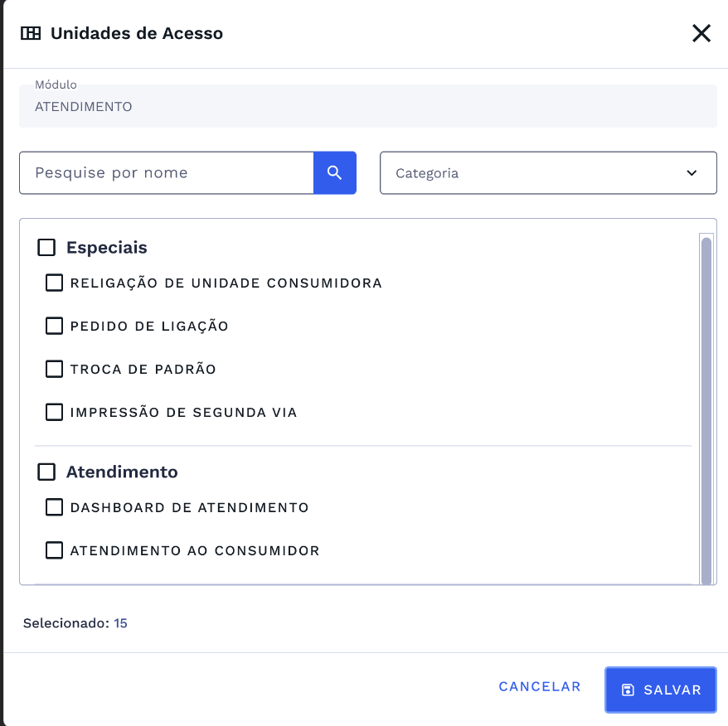
Task: Check ATENDIMENTO AO CONSUMIDOR
Action: point(54,550)
